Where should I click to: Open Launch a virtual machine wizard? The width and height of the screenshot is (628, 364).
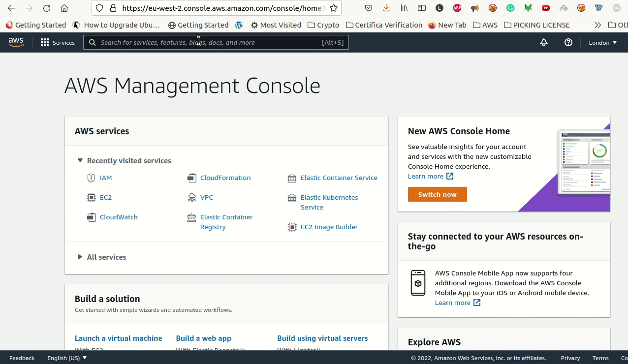(x=119, y=338)
